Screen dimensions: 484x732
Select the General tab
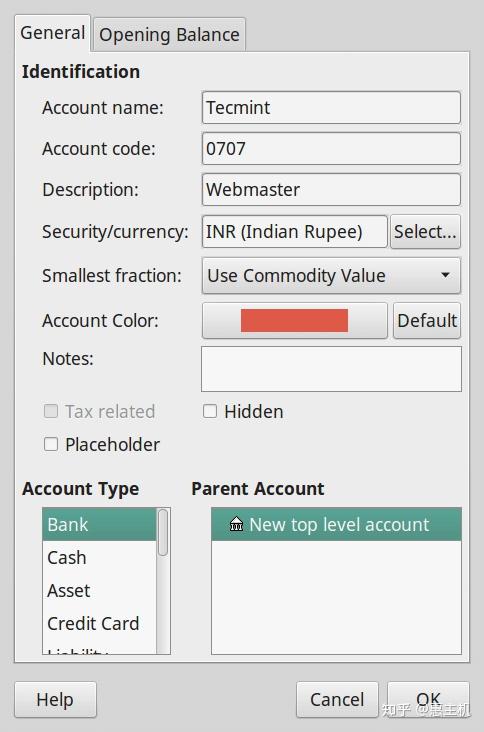pyautogui.click(x=52, y=33)
